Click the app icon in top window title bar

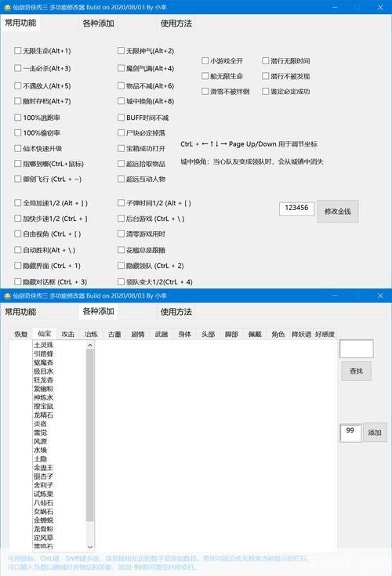[7, 7]
